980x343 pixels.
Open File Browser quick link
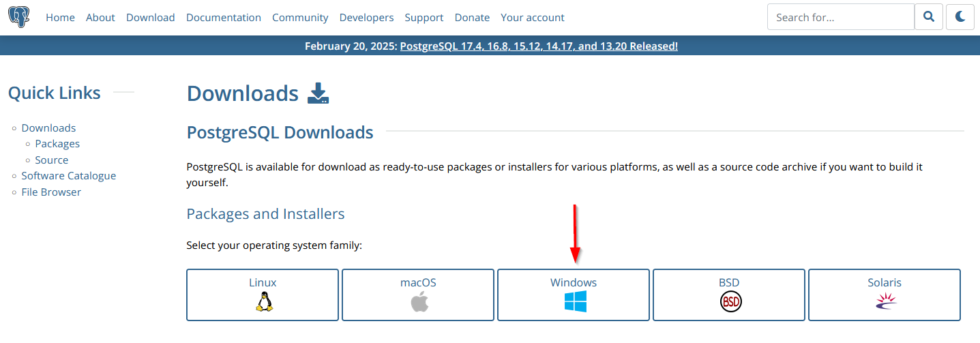tap(51, 192)
